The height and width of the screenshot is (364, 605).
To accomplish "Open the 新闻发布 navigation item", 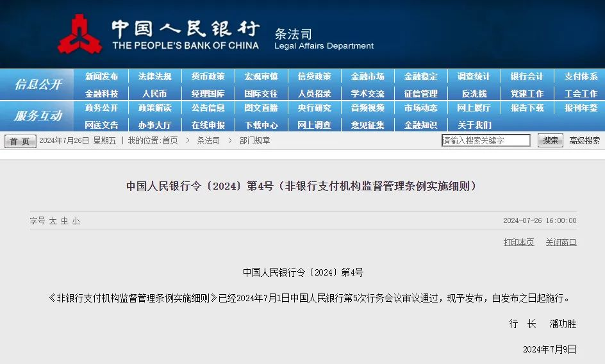I will [x=101, y=76].
